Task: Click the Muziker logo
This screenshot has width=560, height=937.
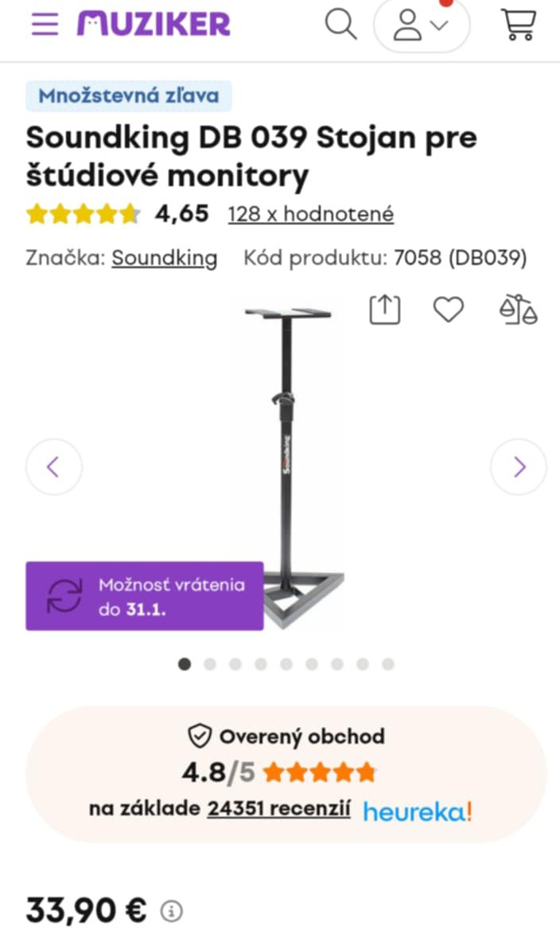Action: (154, 24)
